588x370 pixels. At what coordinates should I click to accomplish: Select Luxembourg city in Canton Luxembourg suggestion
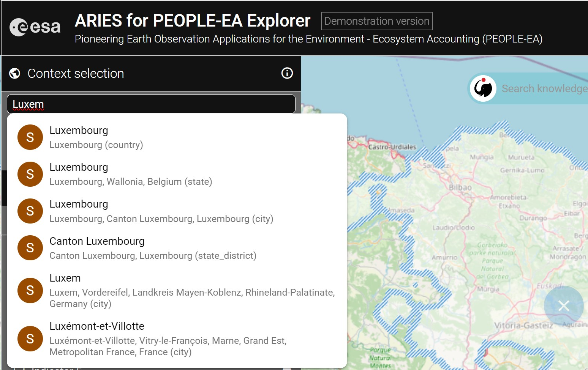click(177, 211)
